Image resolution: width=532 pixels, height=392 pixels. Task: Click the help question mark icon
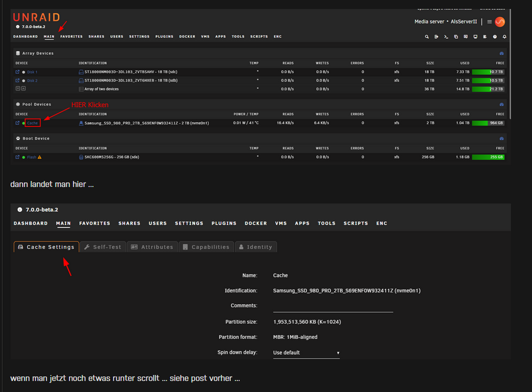click(x=495, y=37)
